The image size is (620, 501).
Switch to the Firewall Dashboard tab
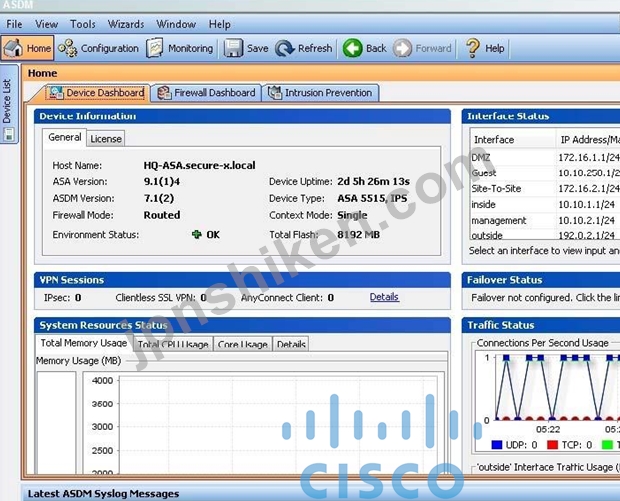tap(206, 93)
